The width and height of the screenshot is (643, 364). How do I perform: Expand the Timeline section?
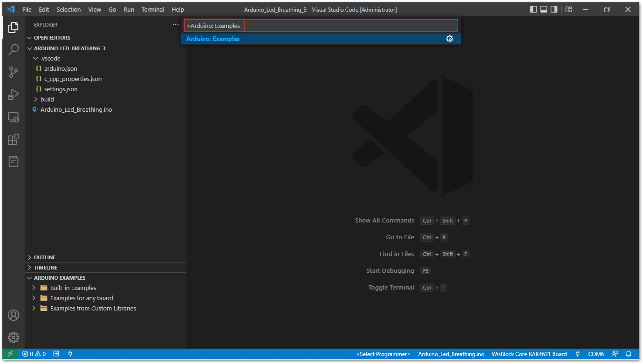[x=105, y=268]
